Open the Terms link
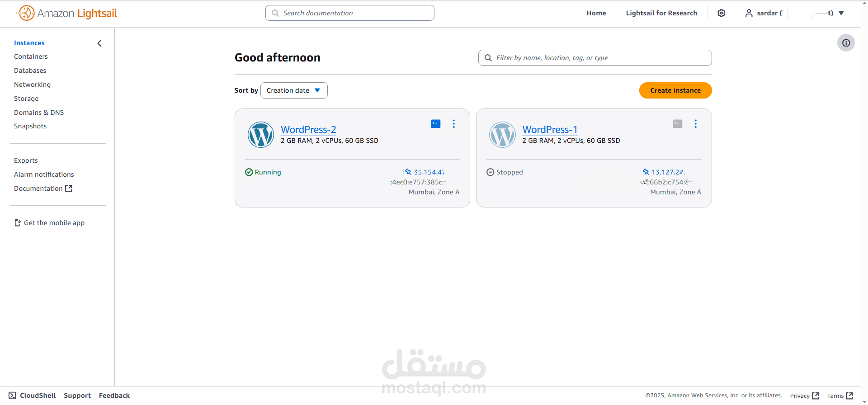Viewport: 868px width, 405px height. coord(835,396)
